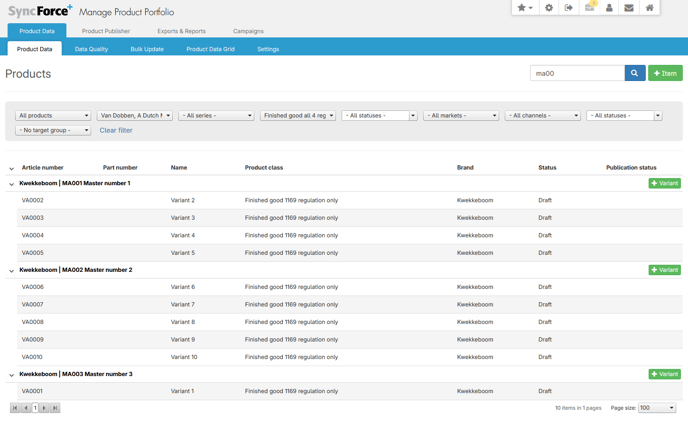Open the last All statuses dropdown
The height and width of the screenshot is (422, 688).
pos(624,115)
